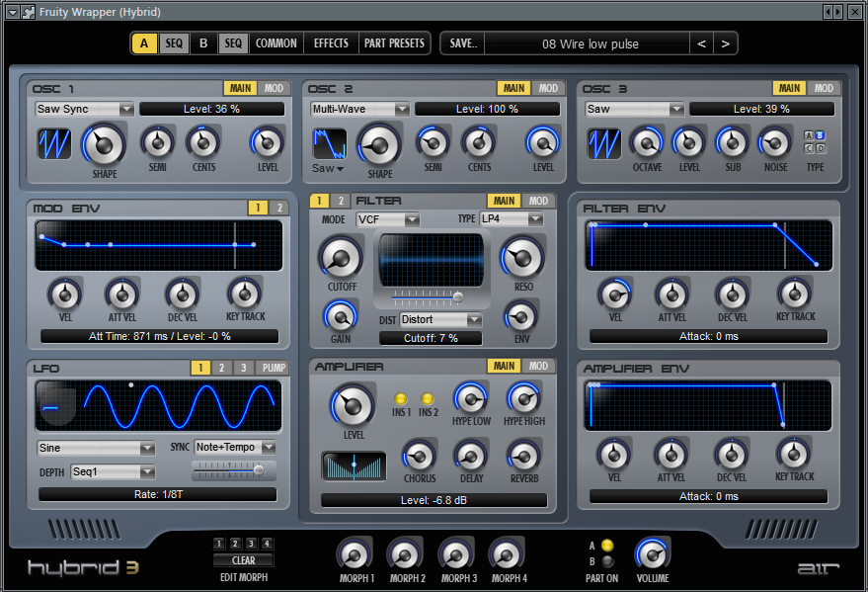The height and width of the screenshot is (592, 868).
Task: Open the filter MODE VCF dropdown
Action: click(387, 219)
